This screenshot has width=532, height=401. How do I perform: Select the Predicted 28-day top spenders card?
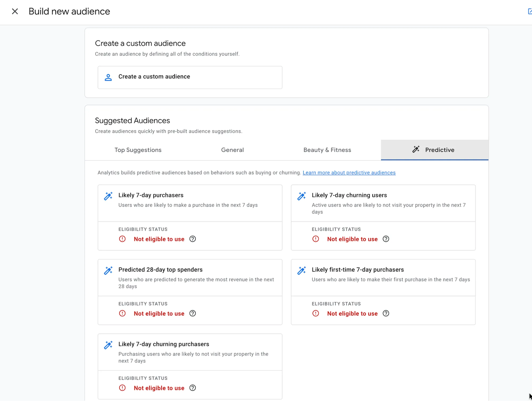(190, 292)
